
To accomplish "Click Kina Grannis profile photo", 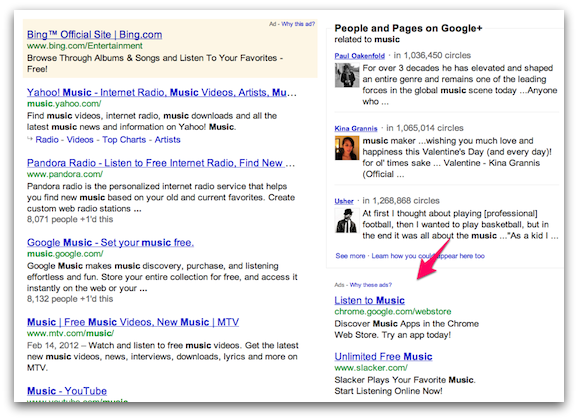I will 347,148.
